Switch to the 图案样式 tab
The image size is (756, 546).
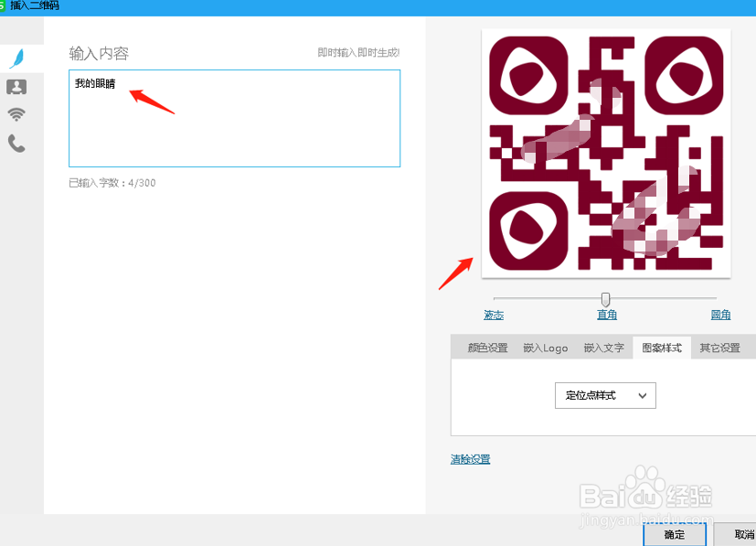[662, 348]
